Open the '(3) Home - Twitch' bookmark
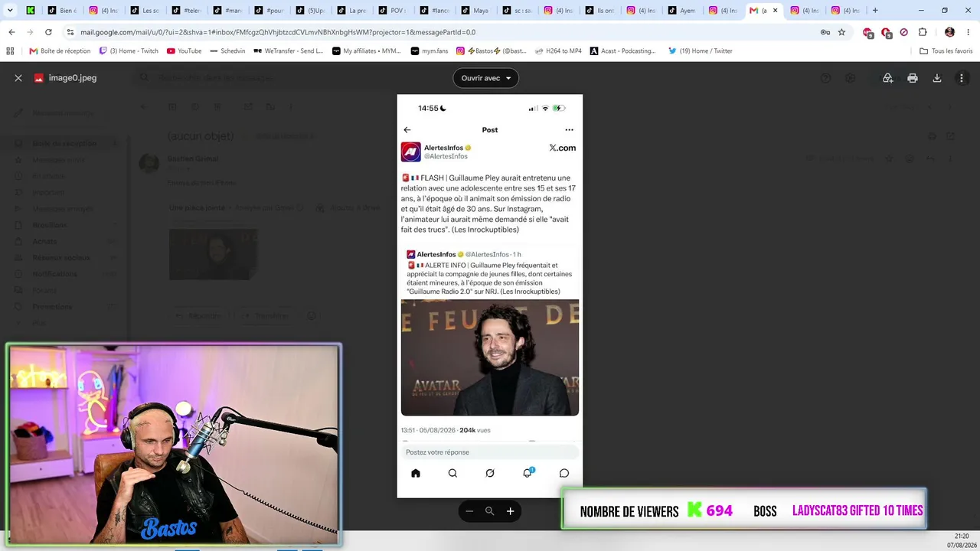980x551 pixels. click(129, 51)
